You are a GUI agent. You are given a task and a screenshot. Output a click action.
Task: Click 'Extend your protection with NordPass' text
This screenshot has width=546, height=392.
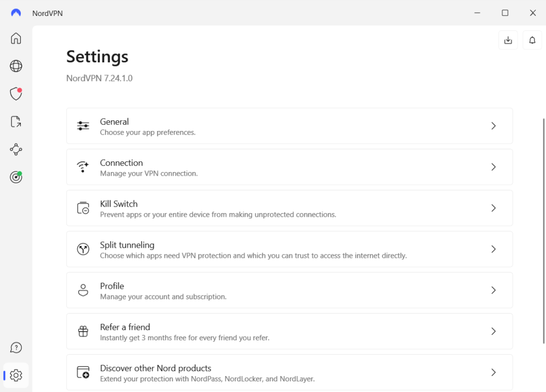coord(207,379)
